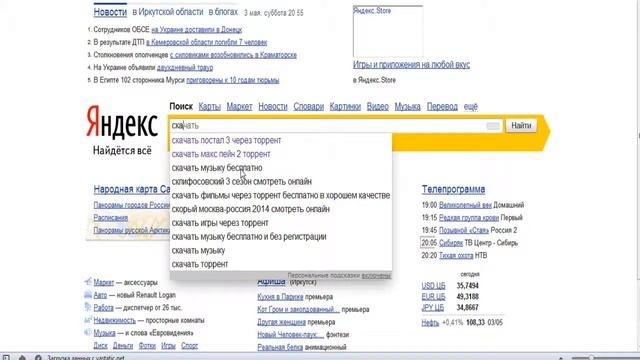The height and width of the screenshot is (360, 640).
Task: Click the Работа service icon
Action: pyautogui.click(x=88, y=307)
